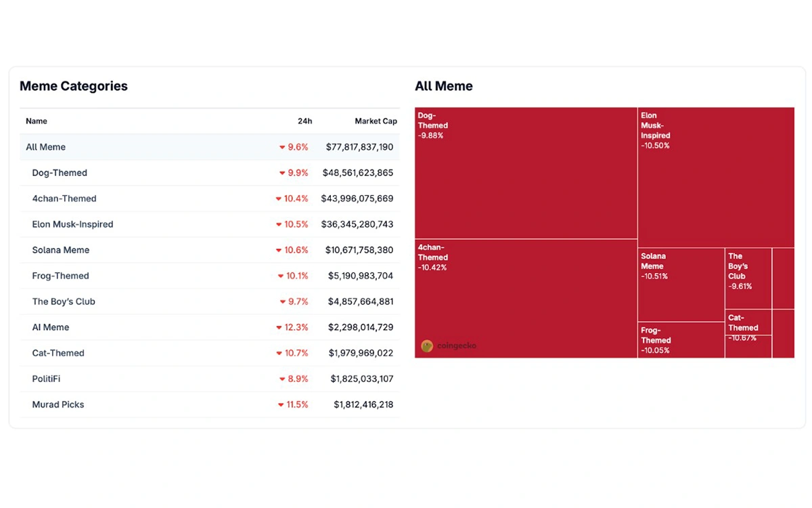Click the down arrow beside Murad Picks 11.5%
Image resolution: width=812 pixels, height=508 pixels.
281,404
